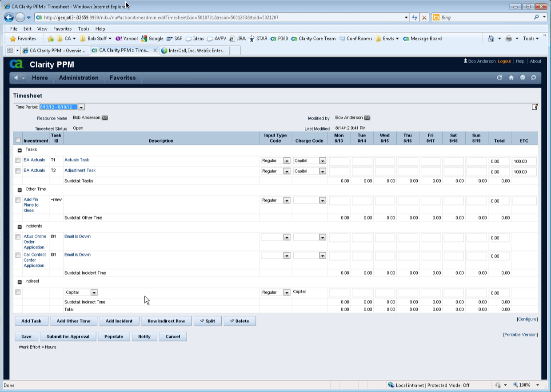The image size is (551, 392).
Task: Open Charge Code dropdown for Actuals Task
Action: 323,161
